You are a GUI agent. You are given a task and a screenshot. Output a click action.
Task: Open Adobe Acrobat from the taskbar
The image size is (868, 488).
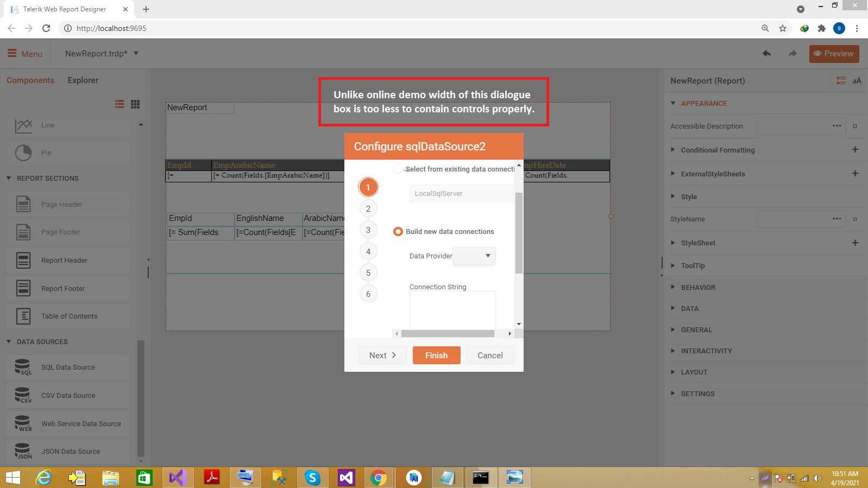click(211, 478)
